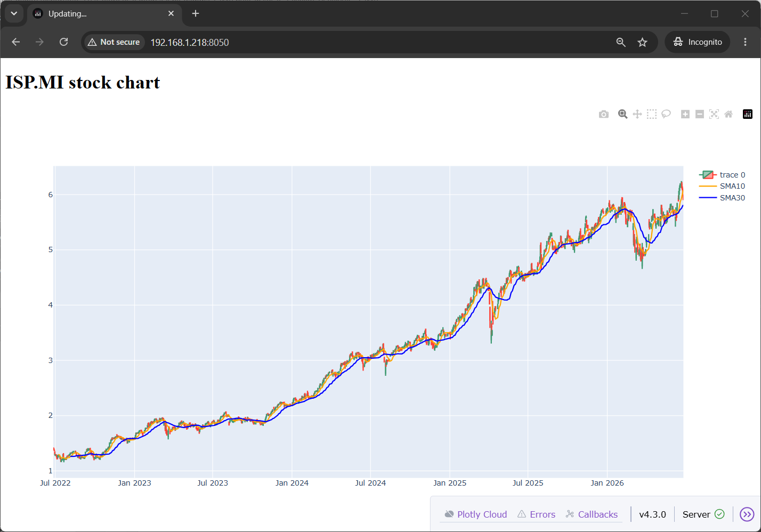The width and height of the screenshot is (761, 532).
Task: Click the Incognito profile chip
Action: (698, 42)
